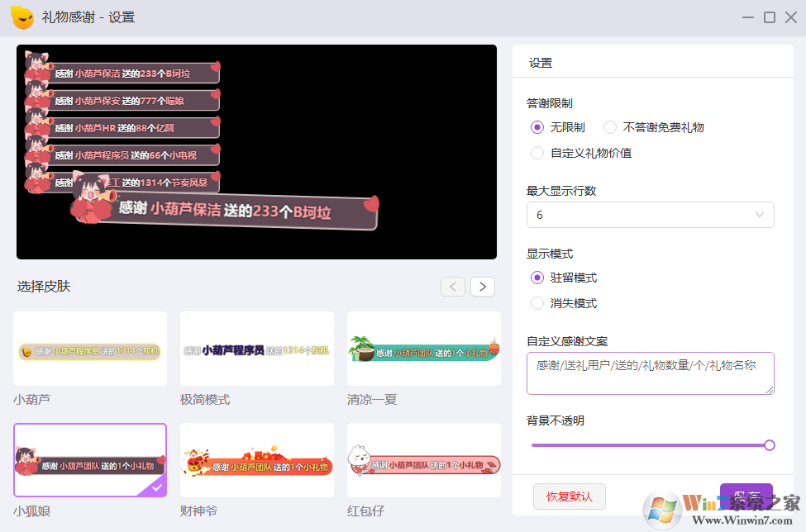Click the 恢复默认 button
Screen dimensions: 806x532
(569, 496)
